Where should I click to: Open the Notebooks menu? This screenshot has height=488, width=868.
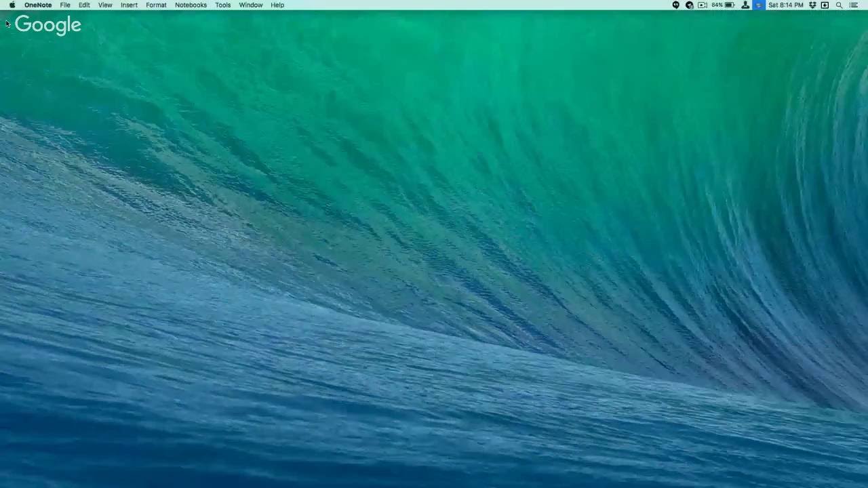191,5
